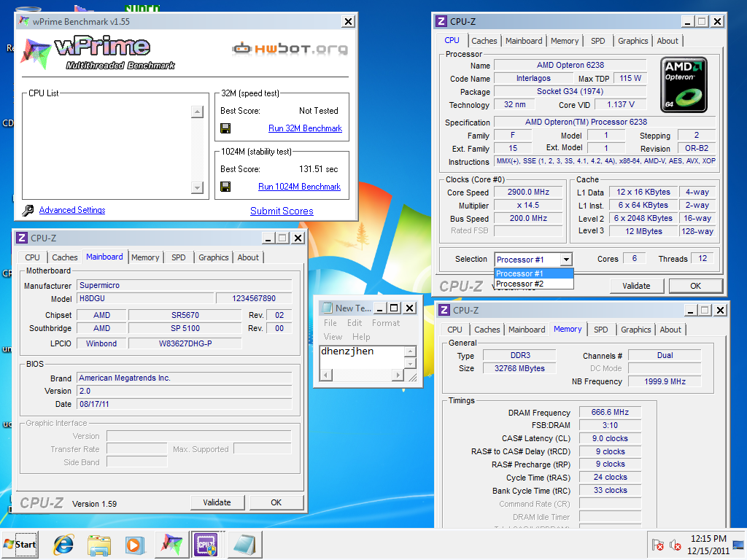Click the Advanced Settings wrench icon in wPrime
This screenshot has width=747, height=560.
pyautogui.click(x=28, y=210)
